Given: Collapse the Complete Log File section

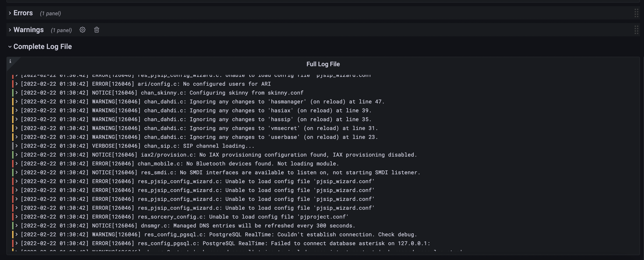Looking at the screenshot, I should [x=10, y=47].
